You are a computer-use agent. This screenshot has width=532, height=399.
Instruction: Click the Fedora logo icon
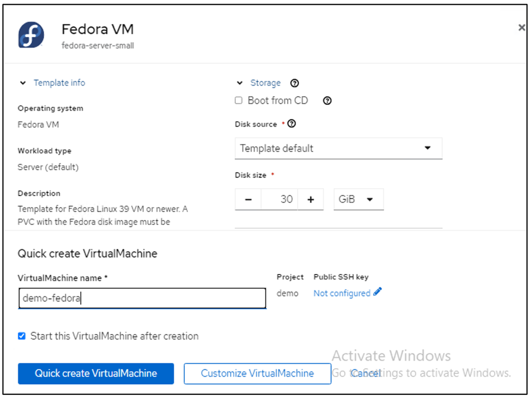(x=31, y=36)
